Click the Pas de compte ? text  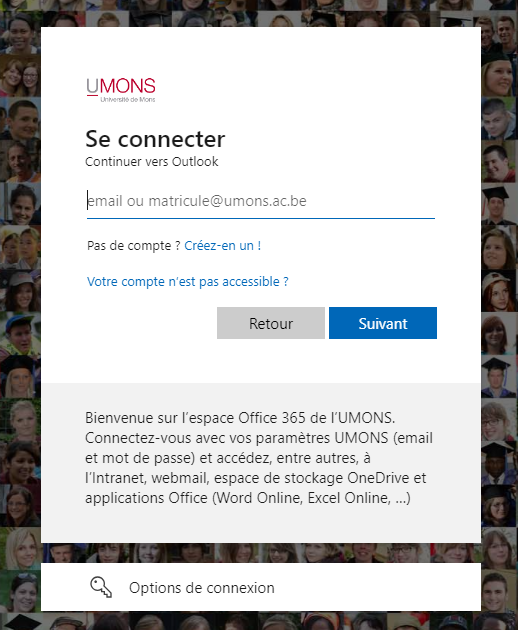[x=133, y=245]
